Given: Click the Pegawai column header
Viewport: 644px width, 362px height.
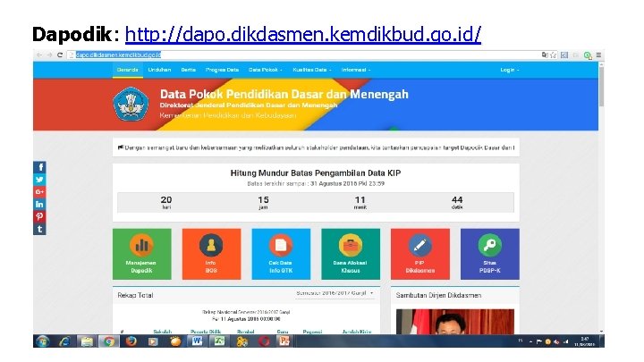Looking at the screenshot, I should 312,332.
